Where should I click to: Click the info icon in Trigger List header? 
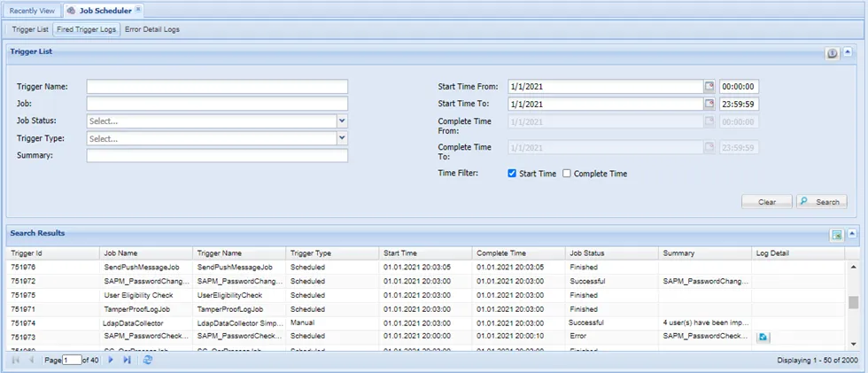(832, 53)
